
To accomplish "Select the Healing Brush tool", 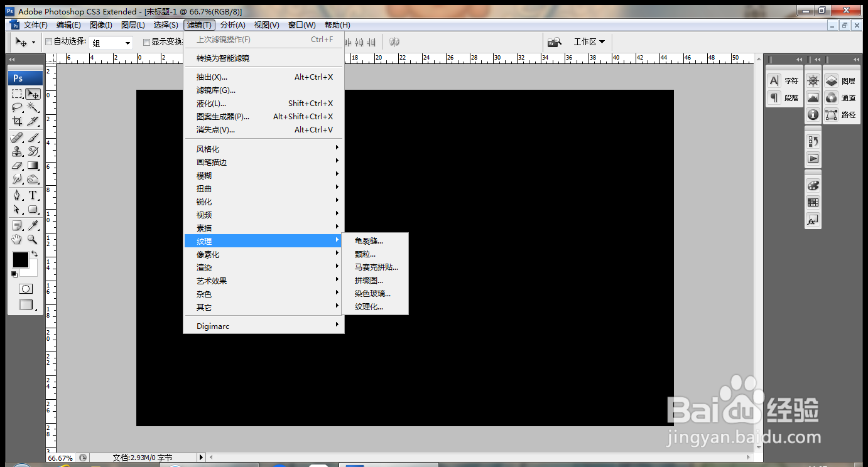I will point(18,137).
